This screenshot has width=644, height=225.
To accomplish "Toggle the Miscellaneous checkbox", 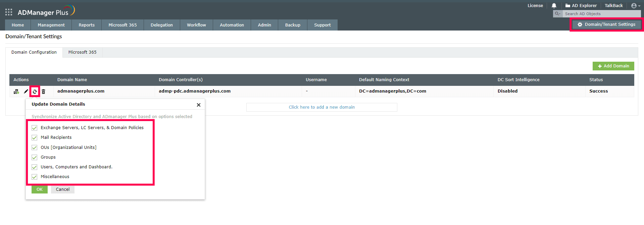I will tap(34, 177).
